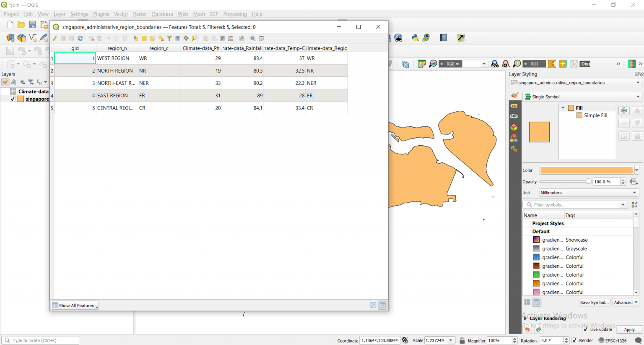Screen dimensions: 644x345
Task: Disable the Live update checkbox
Action: (x=585, y=329)
